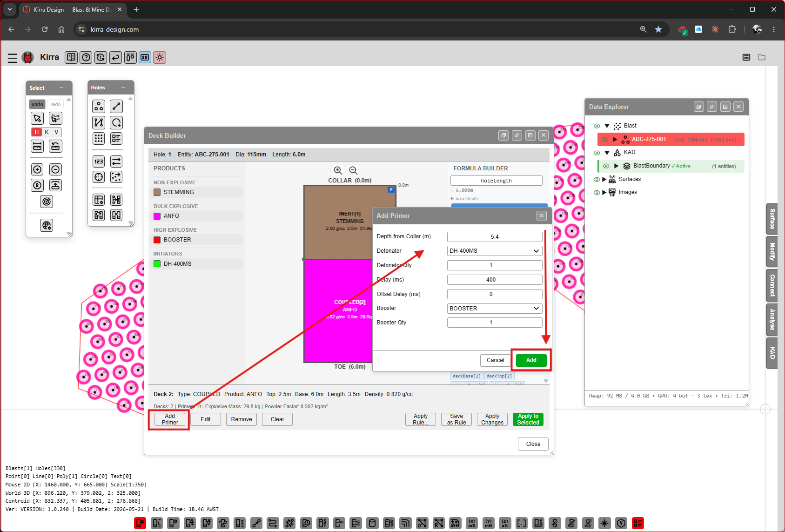Open the globe settings icon in Select panel

(x=47, y=226)
